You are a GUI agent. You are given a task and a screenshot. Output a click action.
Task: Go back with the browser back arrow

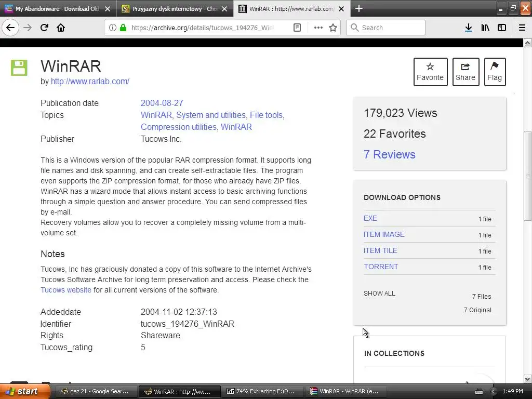click(10, 28)
